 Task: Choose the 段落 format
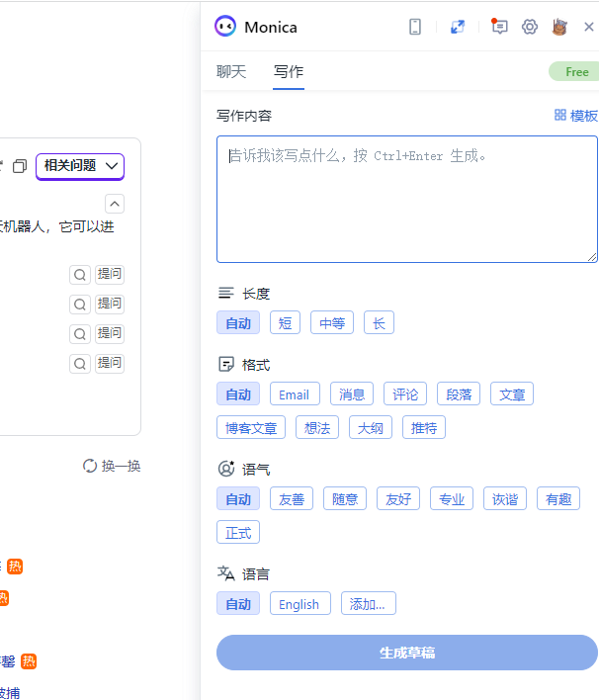click(x=459, y=394)
